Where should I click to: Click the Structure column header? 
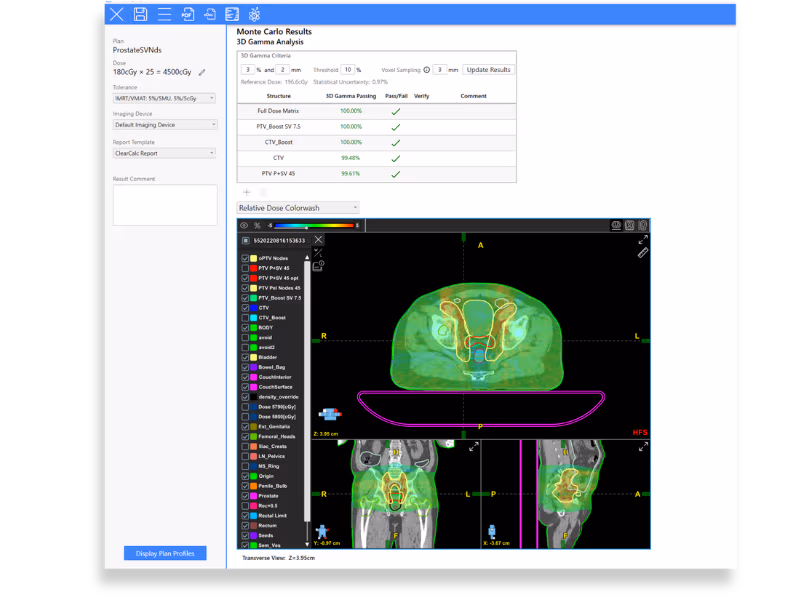tap(279, 96)
